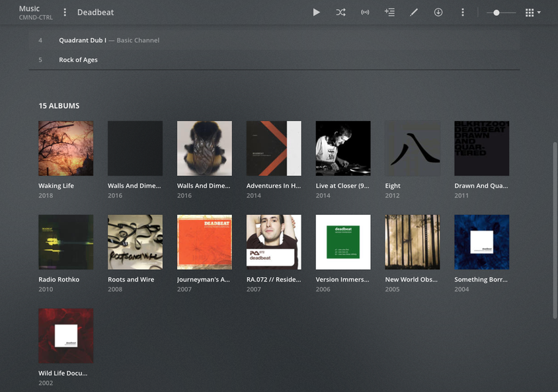Adjust the thumbnail size slider

tap(497, 13)
